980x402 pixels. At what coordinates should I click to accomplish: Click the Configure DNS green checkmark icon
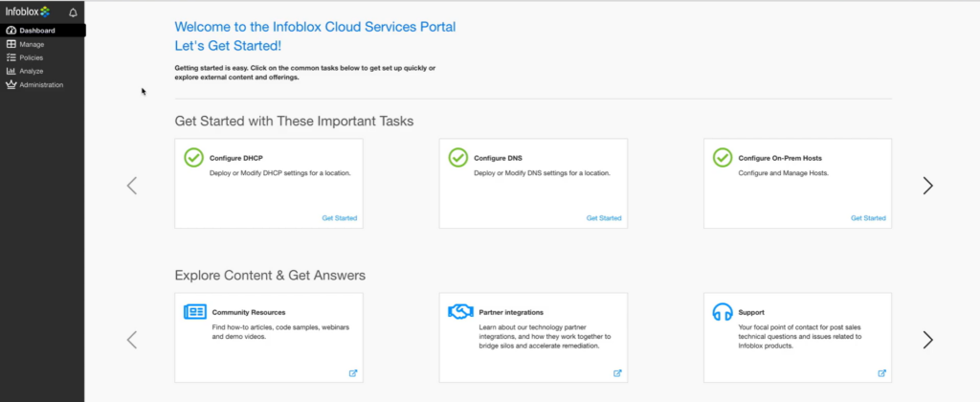(x=458, y=157)
